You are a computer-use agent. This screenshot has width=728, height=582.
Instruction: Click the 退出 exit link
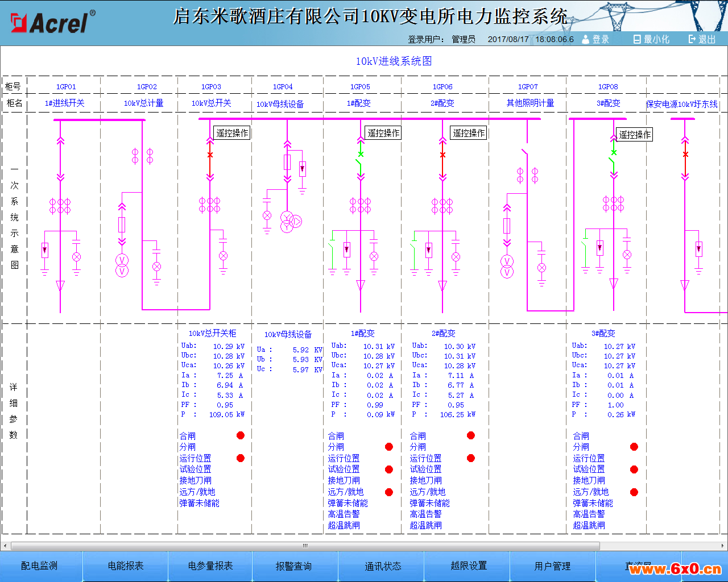tap(707, 39)
